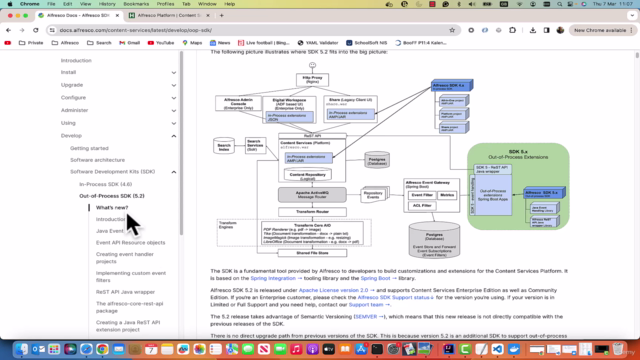Viewport: 640px width, 360px height.
Task: Jump to Implementing custom event filters section
Action: [131, 276]
